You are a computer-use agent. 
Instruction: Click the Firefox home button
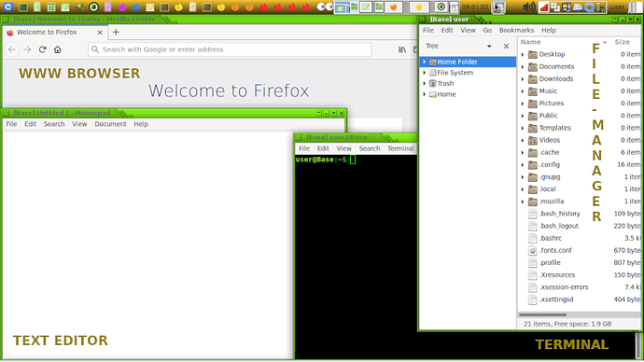pyautogui.click(x=58, y=49)
